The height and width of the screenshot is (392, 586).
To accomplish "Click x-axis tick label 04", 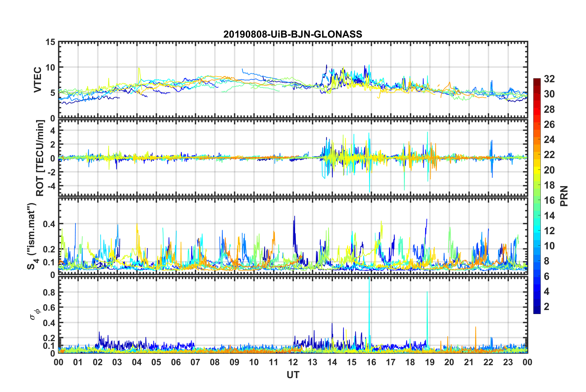I will (137, 362).
